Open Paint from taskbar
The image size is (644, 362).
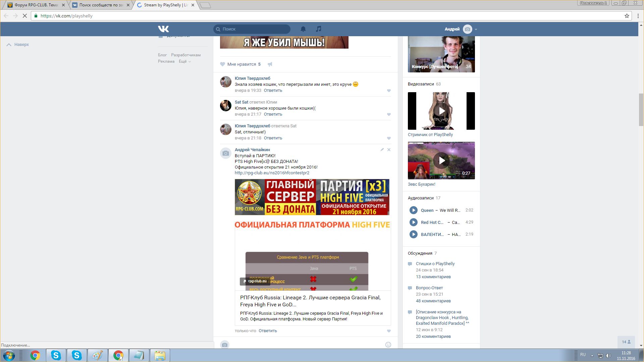click(97, 355)
